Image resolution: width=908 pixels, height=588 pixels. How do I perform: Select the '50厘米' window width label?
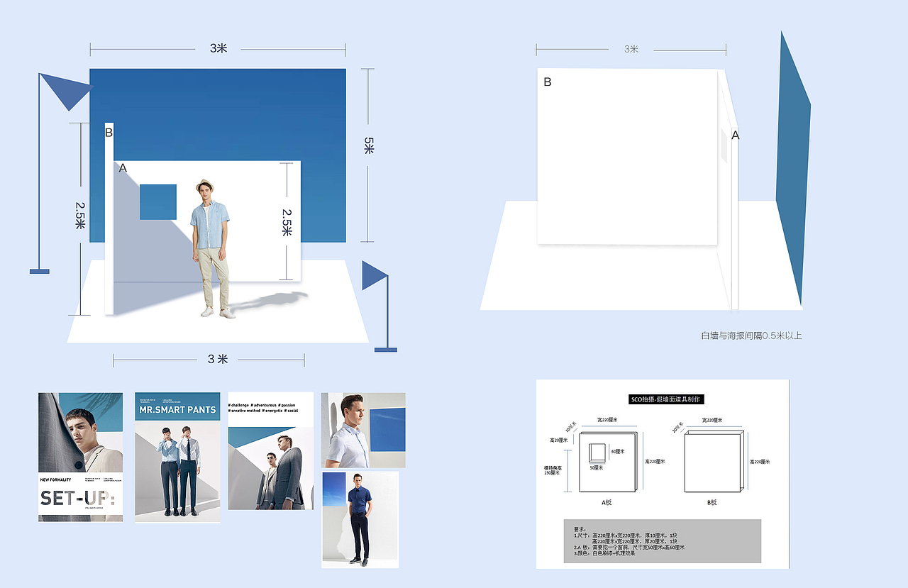(x=597, y=467)
